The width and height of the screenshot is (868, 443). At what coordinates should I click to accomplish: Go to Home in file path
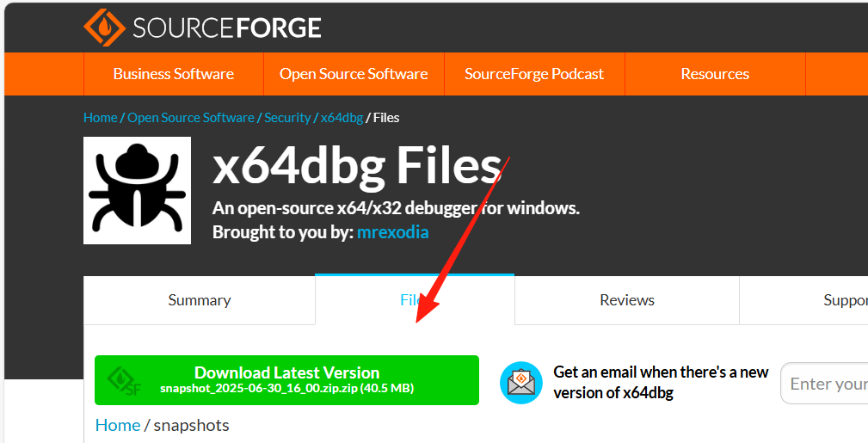118,425
